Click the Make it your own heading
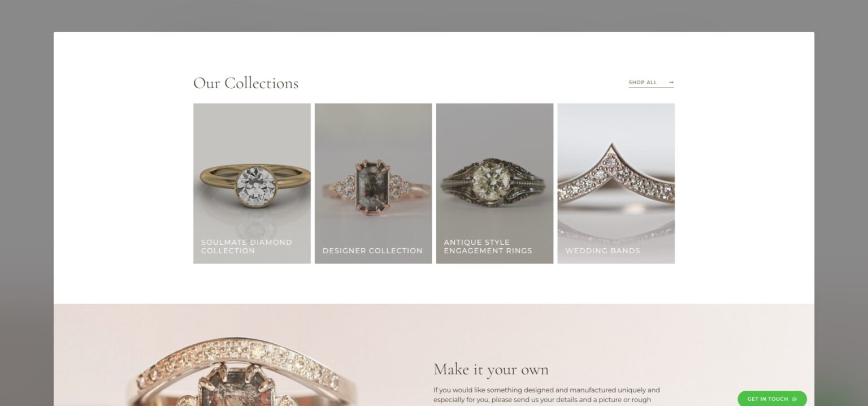Image resolution: width=868 pixels, height=406 pixels. pyautogui.click(x=491, y=370)
